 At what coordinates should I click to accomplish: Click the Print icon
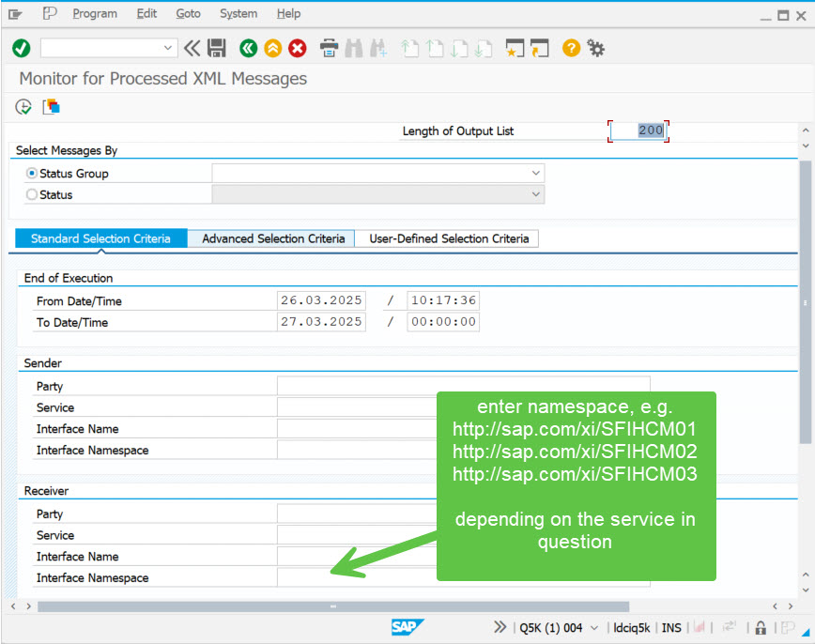pos(329,48)
